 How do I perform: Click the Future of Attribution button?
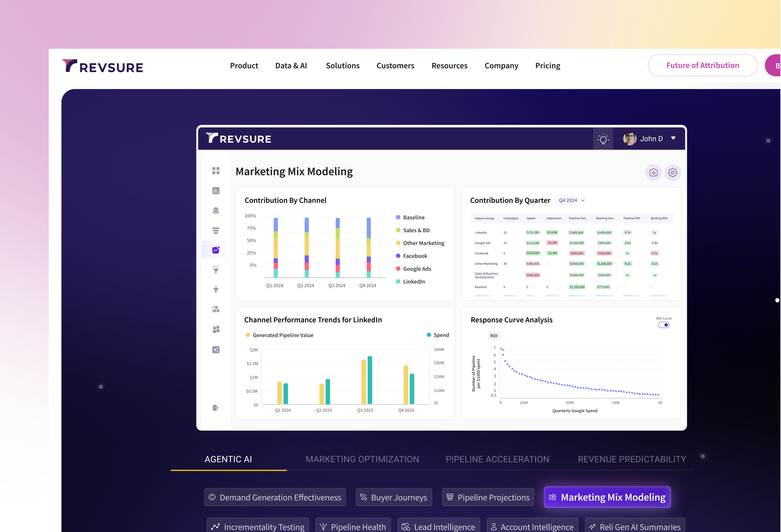click(702, 66)
